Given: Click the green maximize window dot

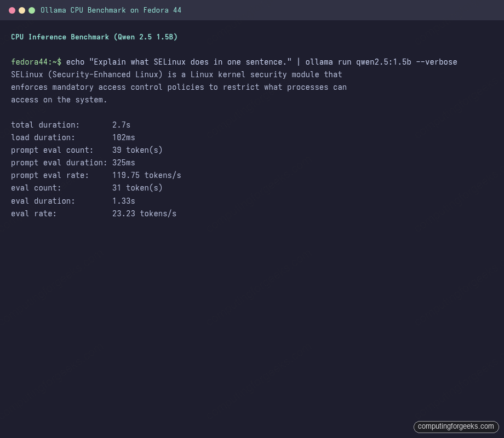Looking at the screenshot, I should pyautogui.click(x=32, y=10).
